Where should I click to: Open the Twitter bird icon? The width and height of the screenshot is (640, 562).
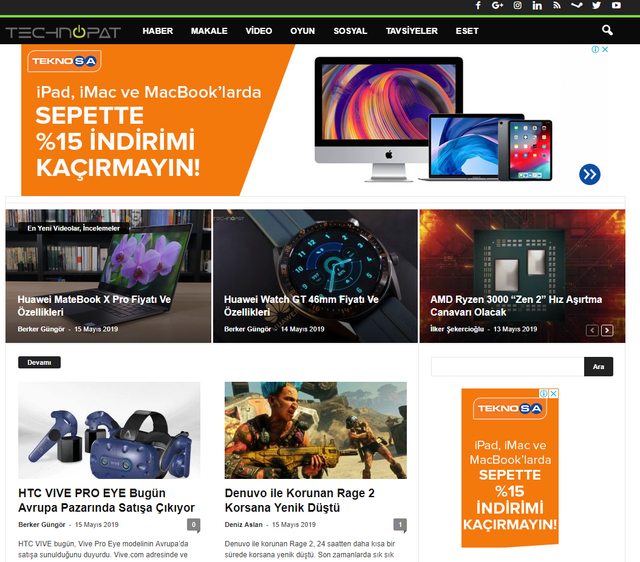click(596, 5)
